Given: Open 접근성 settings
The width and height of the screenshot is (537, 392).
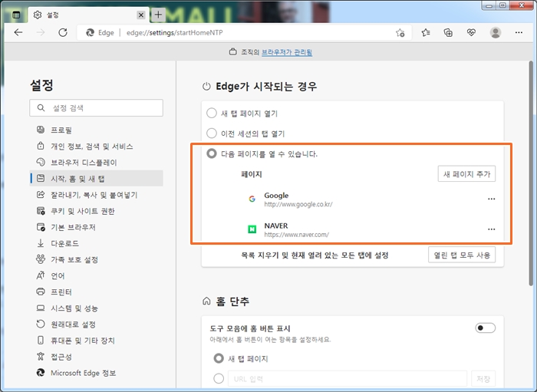Looking at the screenshot, I should pos(96,357).
